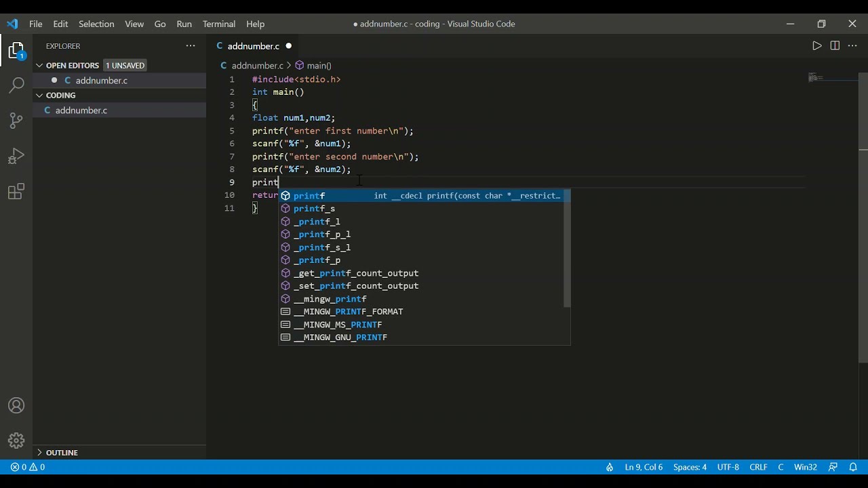Click the feedback icon in status bar

[x=833, y=467]
